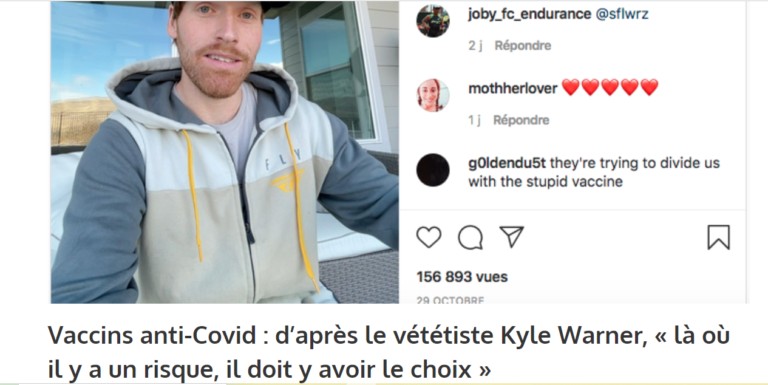This screenshot has width=768, height=385.
Task: Click the 29 OCTOBRE post date
Action: 450,300
